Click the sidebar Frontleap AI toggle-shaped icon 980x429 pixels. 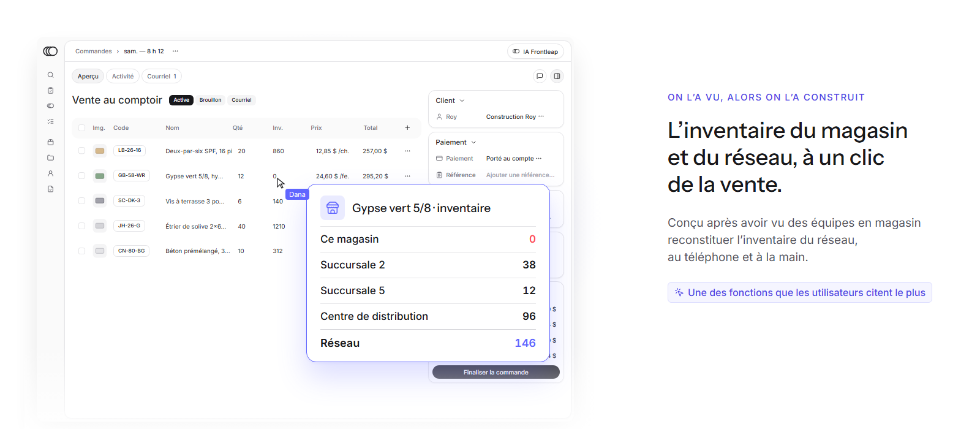click(51, 105)
